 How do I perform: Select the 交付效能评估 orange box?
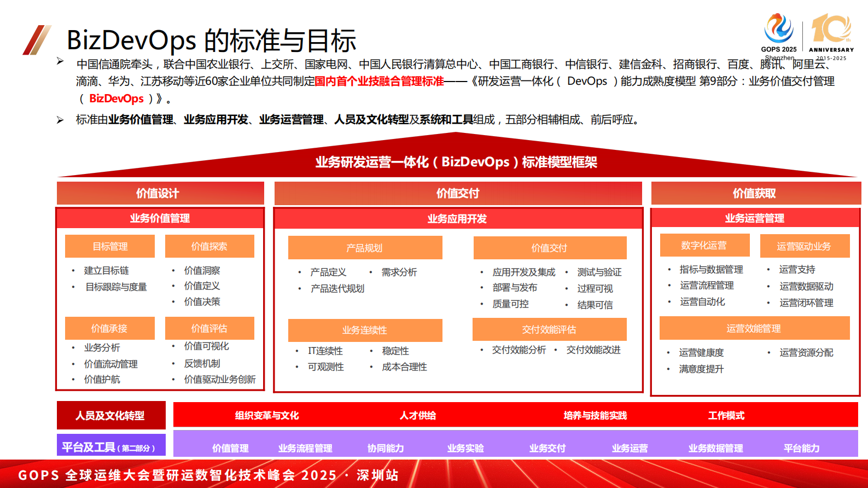click(550, 329)
